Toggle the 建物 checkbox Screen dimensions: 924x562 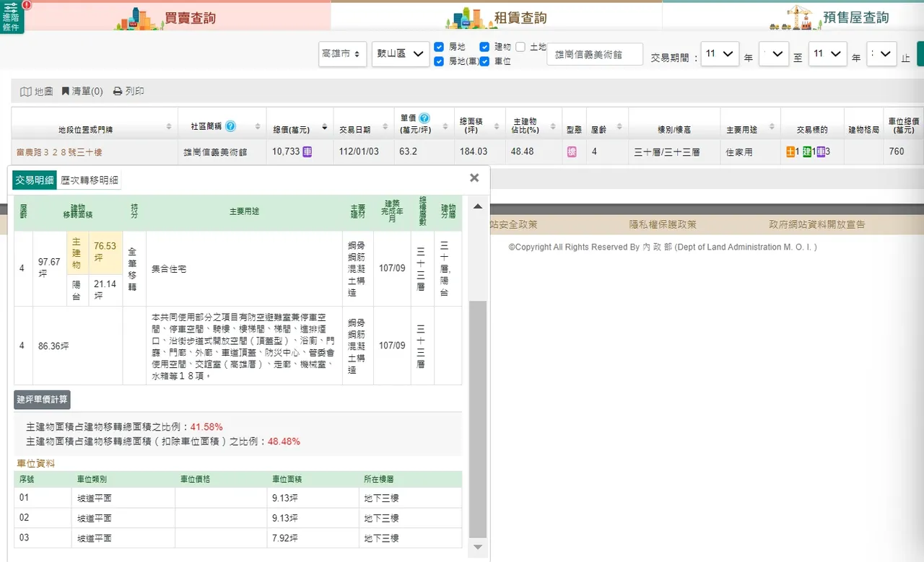(484, 47)
